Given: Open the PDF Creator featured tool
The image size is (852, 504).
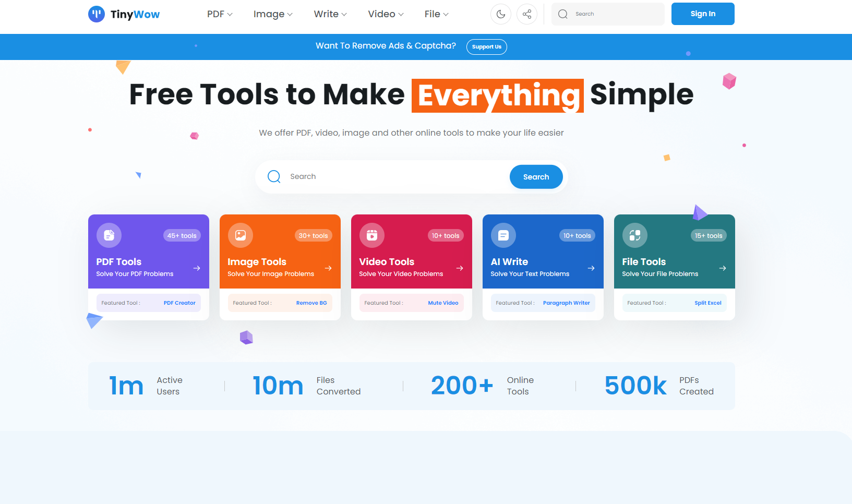Looking at the screenshot, I should [x=179, y=303].
